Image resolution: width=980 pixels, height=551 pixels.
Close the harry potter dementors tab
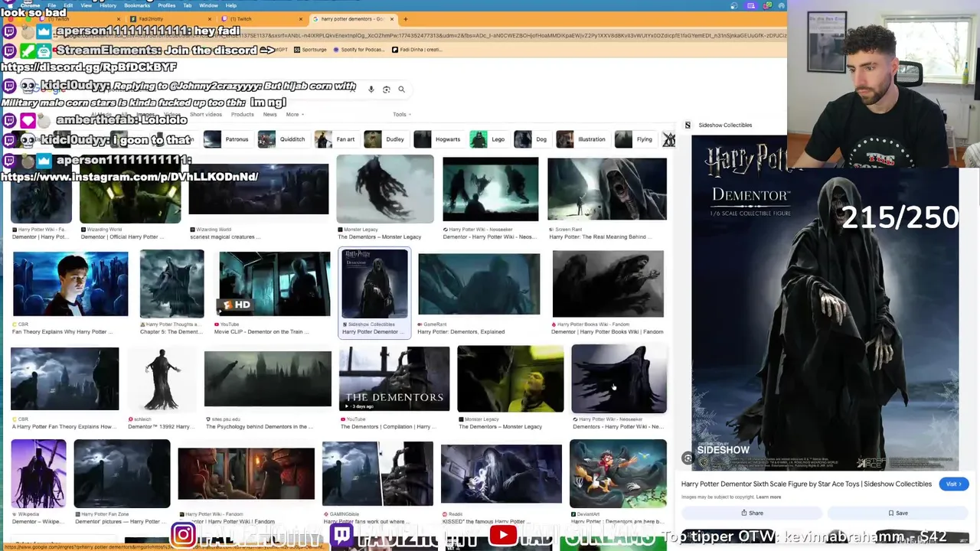tap(392, 19)
